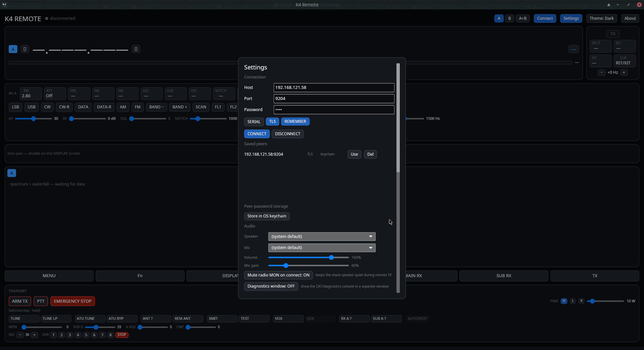Open the NB noise blanker control

point(103,94)
